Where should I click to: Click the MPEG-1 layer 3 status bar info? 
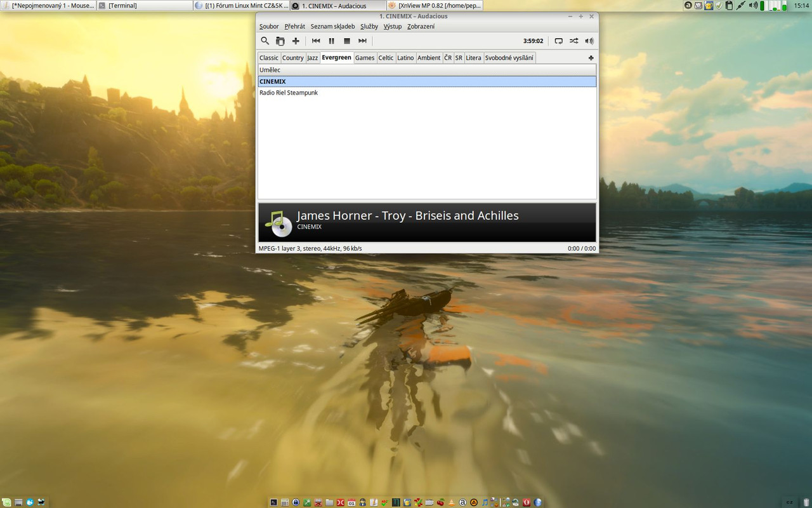click(310, 248)
